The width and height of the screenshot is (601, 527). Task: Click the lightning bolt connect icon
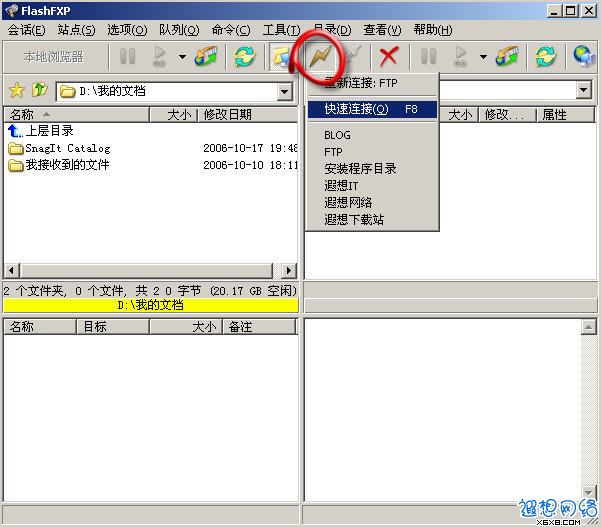[x=320, y=57]
